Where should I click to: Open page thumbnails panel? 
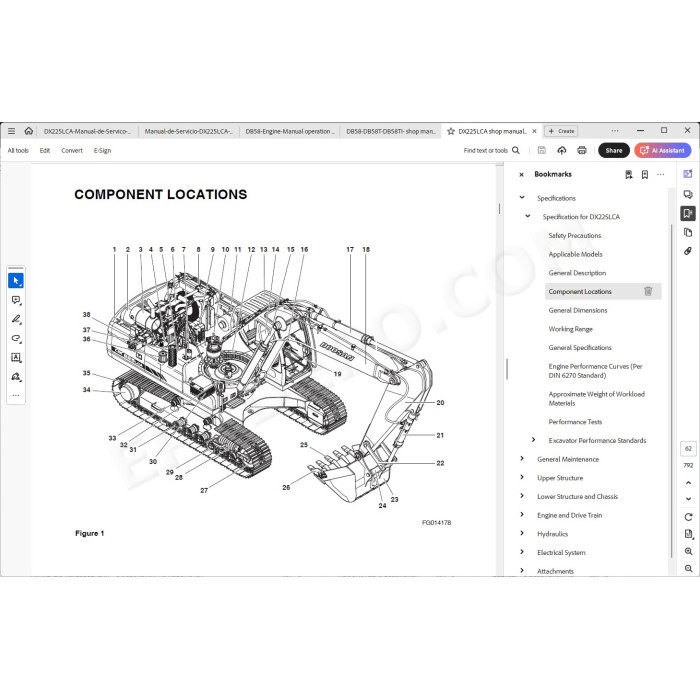tap(688, 232)
